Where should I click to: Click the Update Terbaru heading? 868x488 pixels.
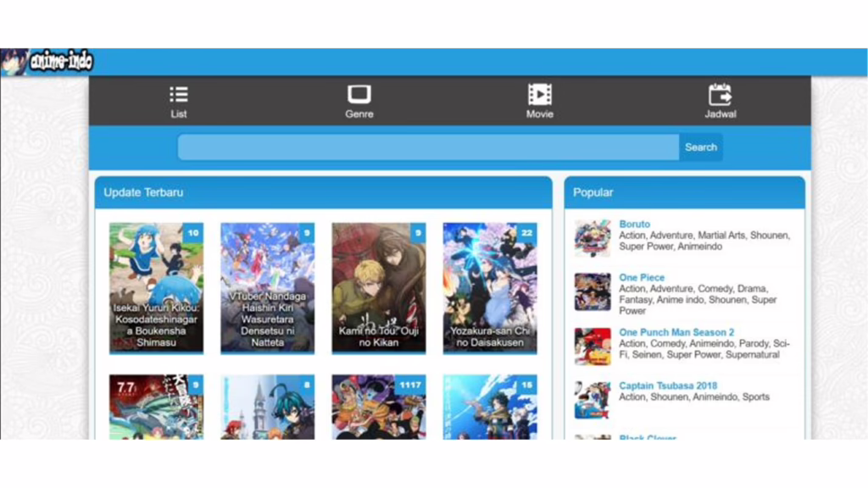143,192
